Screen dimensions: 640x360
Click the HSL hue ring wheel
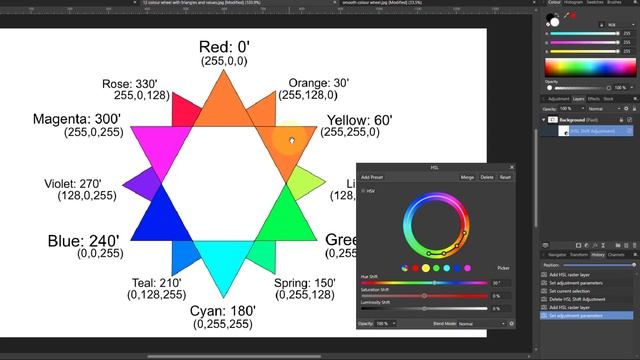[436, 225]
